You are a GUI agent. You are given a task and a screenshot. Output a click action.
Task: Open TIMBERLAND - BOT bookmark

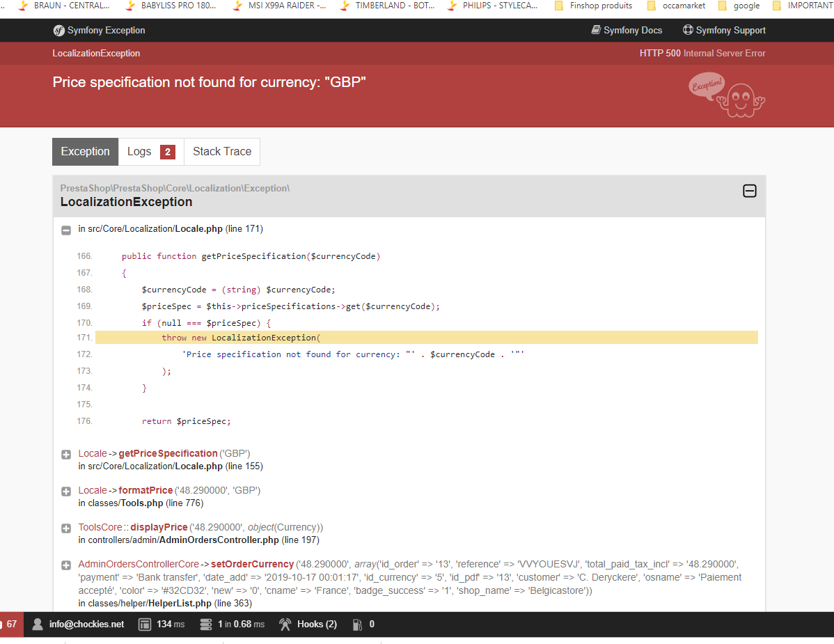387,6
